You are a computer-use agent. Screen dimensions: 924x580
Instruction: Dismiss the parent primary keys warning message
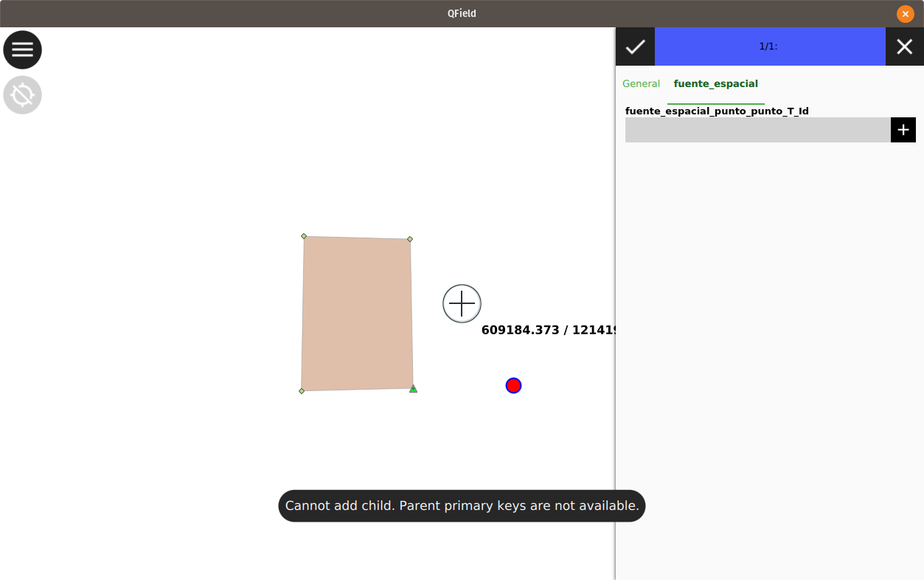[x=462, y=506]
